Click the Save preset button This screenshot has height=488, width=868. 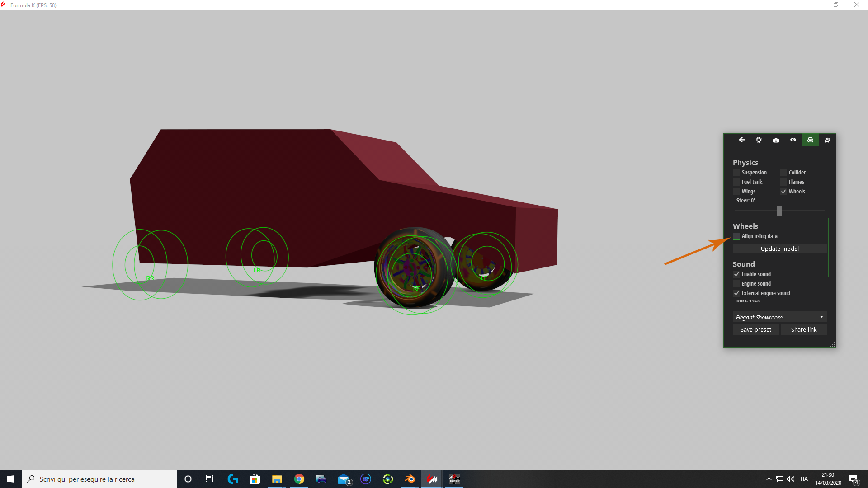[756, 330]
